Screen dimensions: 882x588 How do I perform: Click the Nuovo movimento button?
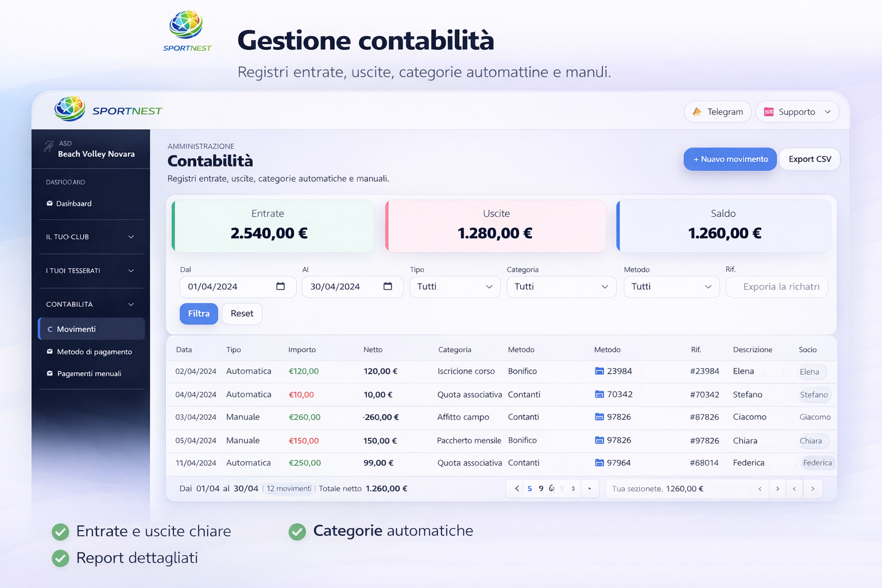pyautogui.click(x=730, y=159)
